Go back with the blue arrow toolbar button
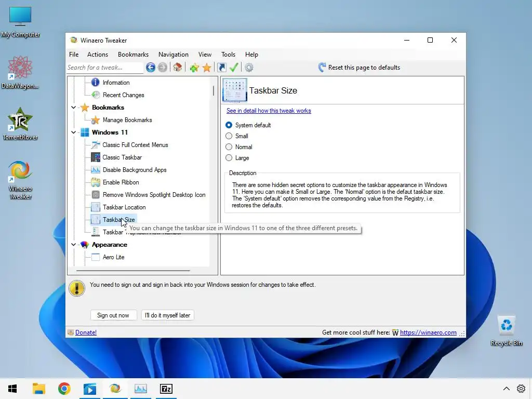The width and height of the screenshot is (532, 399). tap(151, 67)
